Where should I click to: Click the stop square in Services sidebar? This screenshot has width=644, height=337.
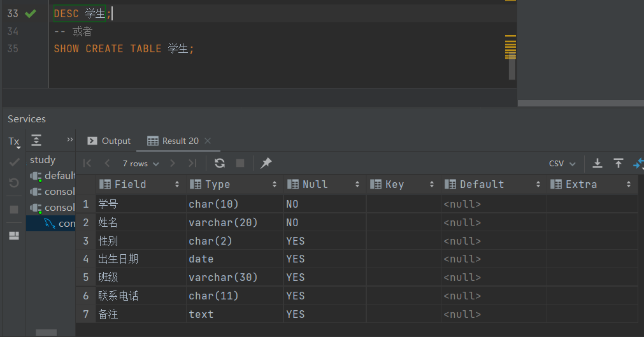pyautogui.click(x=14, y=210)
